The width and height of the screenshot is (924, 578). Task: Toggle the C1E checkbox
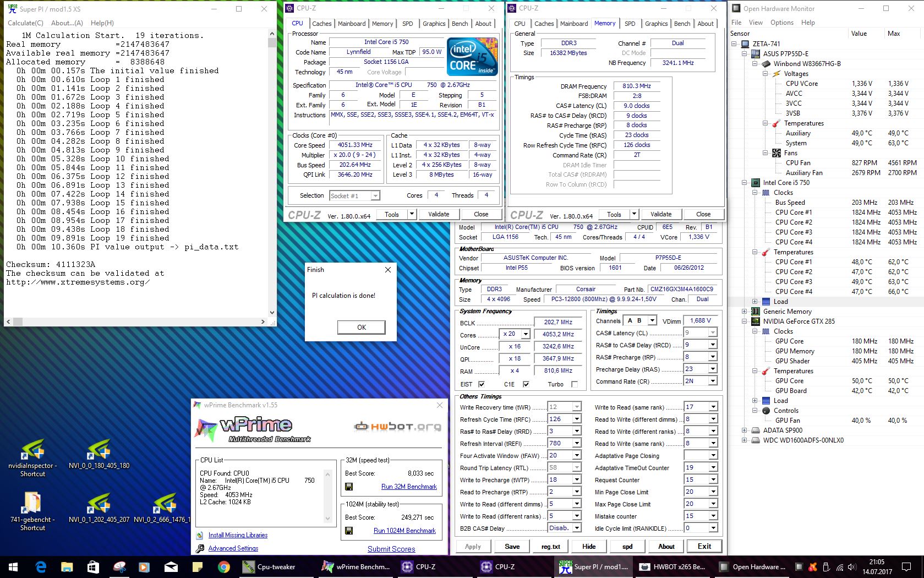(526, 384)
